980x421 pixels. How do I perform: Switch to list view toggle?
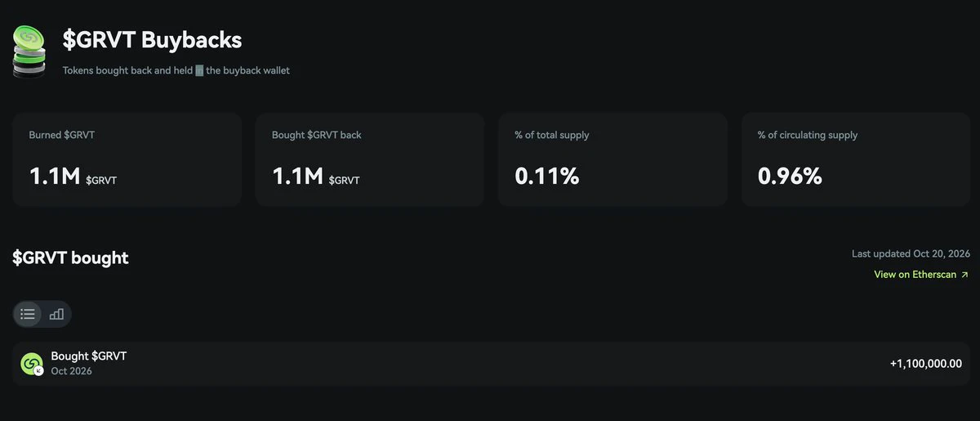point(29,314)
